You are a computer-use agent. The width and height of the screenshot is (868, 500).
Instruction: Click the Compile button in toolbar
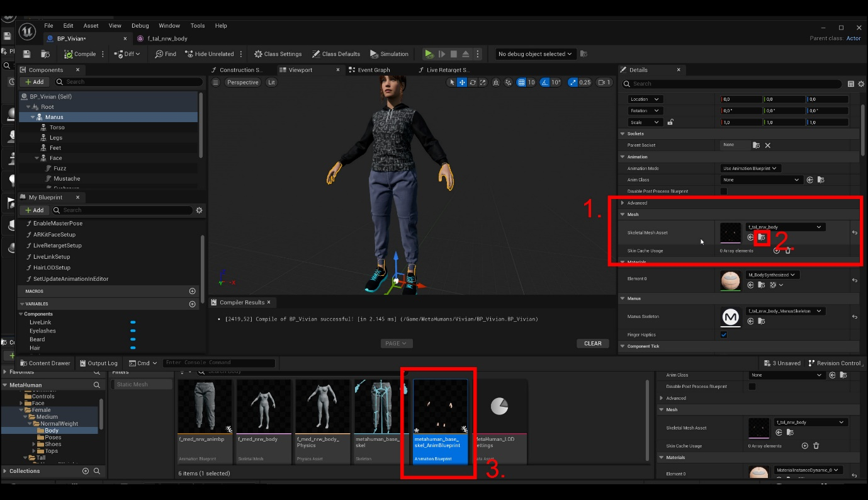(80, 54)
